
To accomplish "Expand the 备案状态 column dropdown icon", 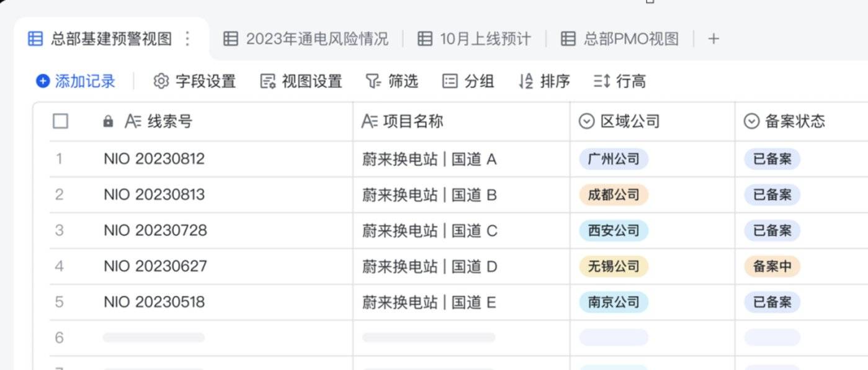I will click(x=751, y=121).
